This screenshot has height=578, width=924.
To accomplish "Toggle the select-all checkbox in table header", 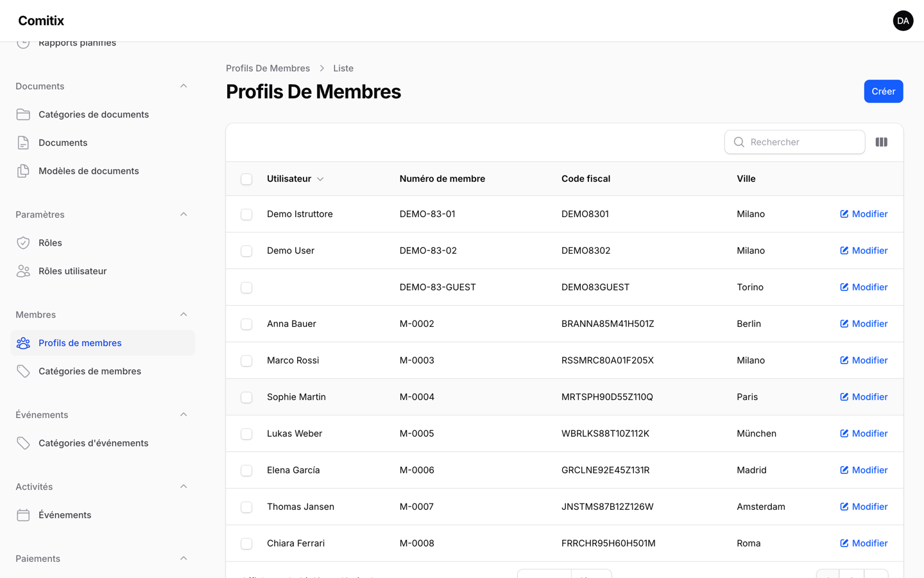I will 246,179.
